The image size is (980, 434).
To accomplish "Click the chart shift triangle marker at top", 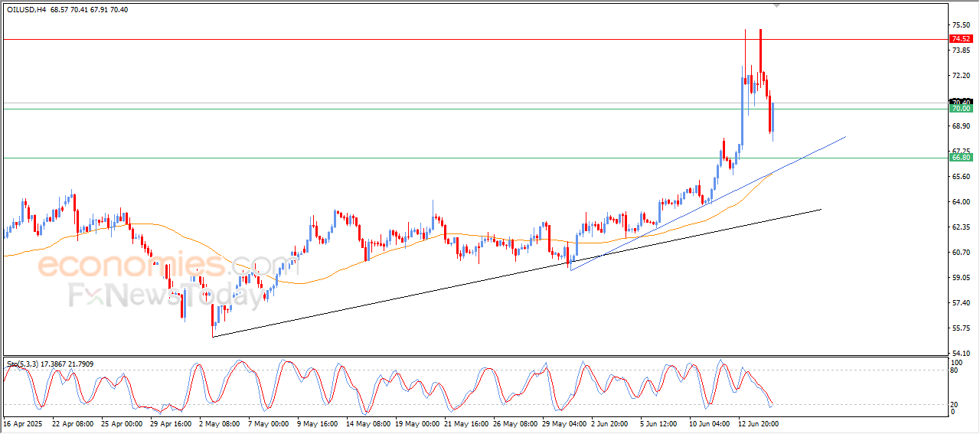I will point(778,5).
